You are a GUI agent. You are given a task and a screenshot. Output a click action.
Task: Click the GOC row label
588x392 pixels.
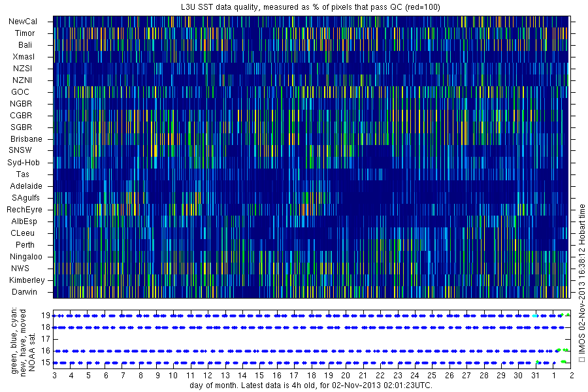(20, 92)
